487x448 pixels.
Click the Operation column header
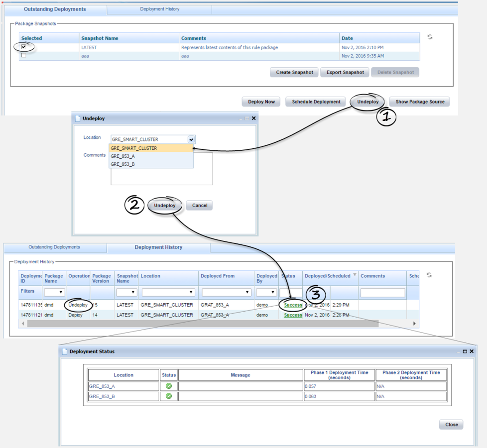(x=78, y=278)
